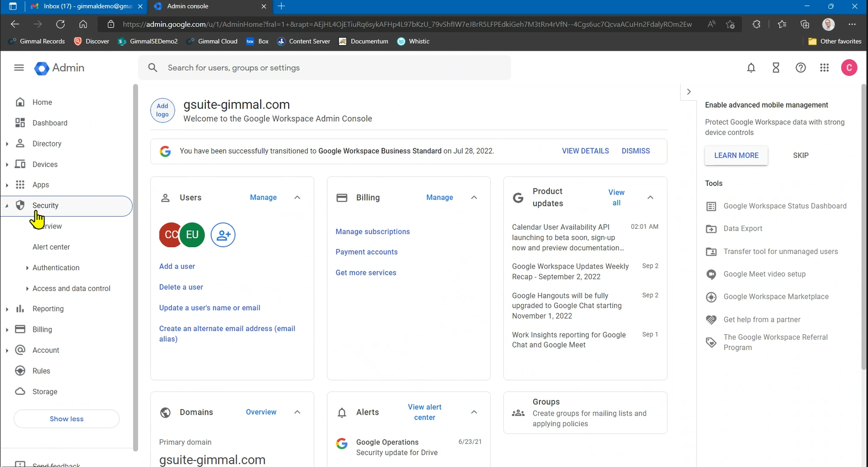Screen dimensions: 868x467
Task: Click the search users, groups or settings field
Action: pyautogui.click(x=325, y=68)
